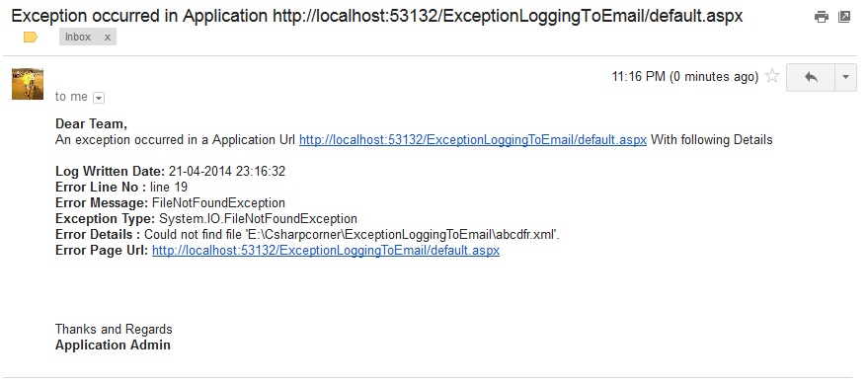Click the 'to me' recipient text
Screen dimensions: 868x383
click(71, 97)
